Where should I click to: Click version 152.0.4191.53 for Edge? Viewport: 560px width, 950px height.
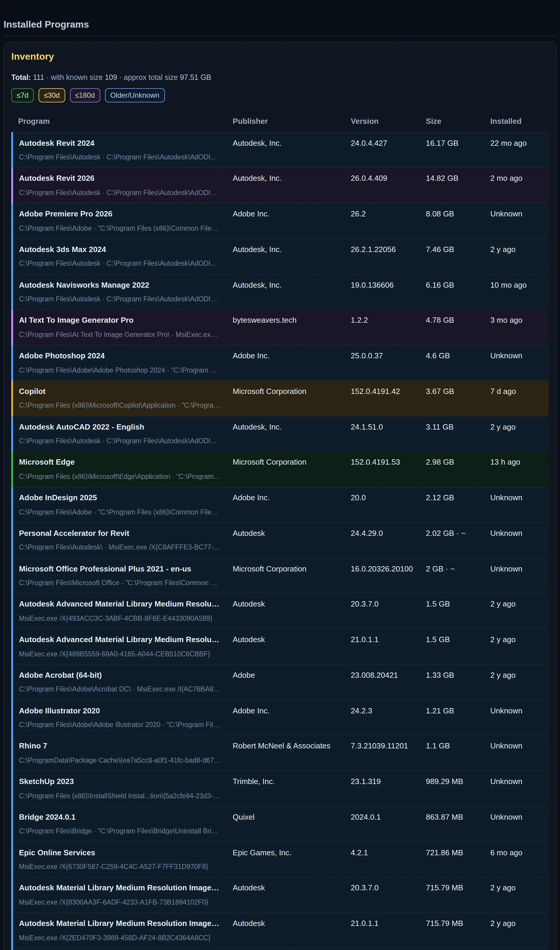coord(375,462)
